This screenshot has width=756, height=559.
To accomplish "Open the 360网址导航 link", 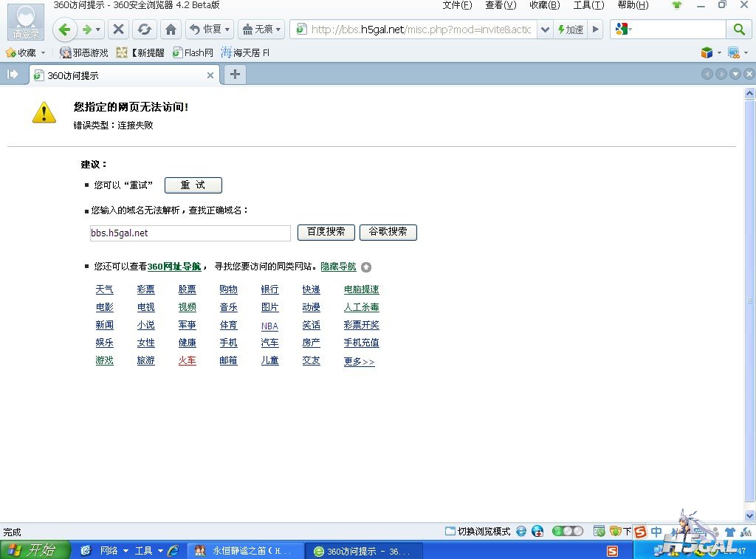I will (x=174, y=267).
